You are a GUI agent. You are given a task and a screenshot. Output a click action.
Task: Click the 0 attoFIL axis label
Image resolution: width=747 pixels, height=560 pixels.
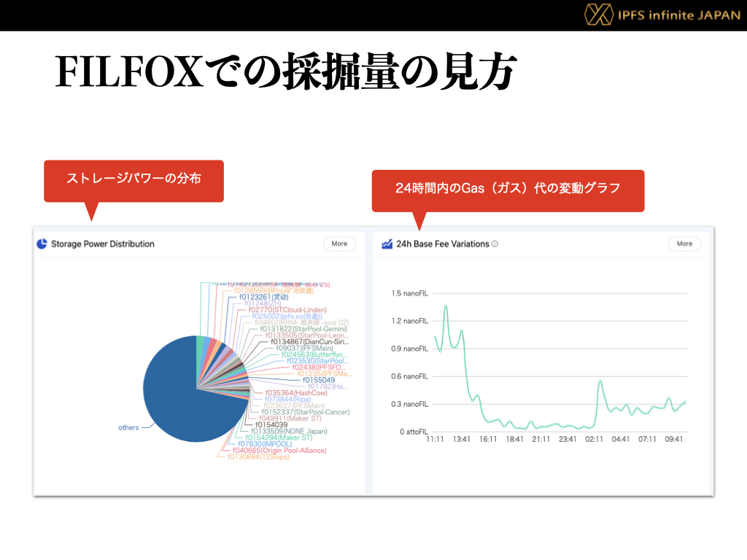pyautogui.click(x=414, y=432)
